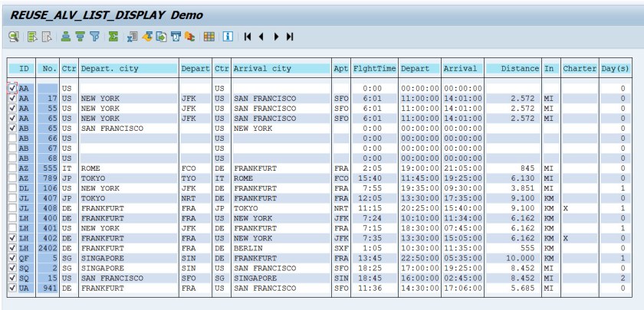This screenshot has width=644, height=310.
Task: Click the 3.851 distance value
Action: point(522,188)
